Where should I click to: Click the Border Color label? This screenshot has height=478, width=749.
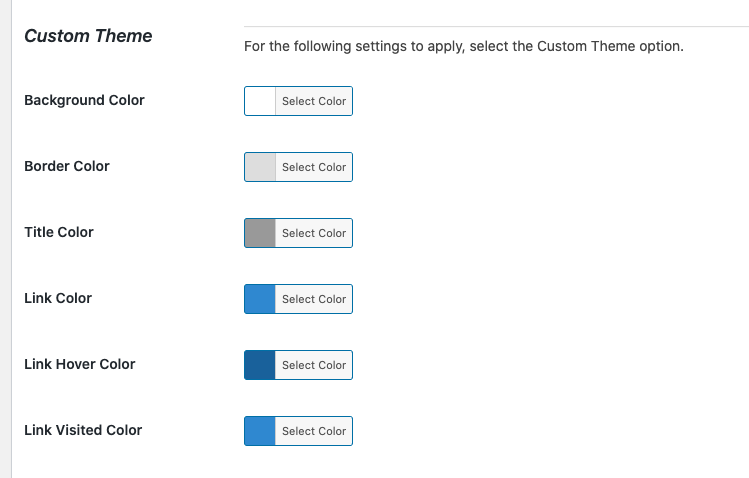click(67, 166)
